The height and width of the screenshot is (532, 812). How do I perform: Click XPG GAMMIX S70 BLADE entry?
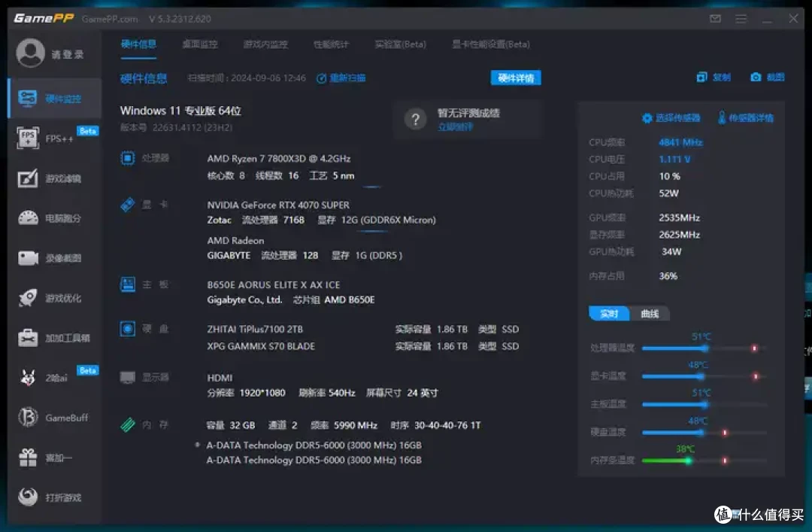pyautogui.click(x=261, y=346)
